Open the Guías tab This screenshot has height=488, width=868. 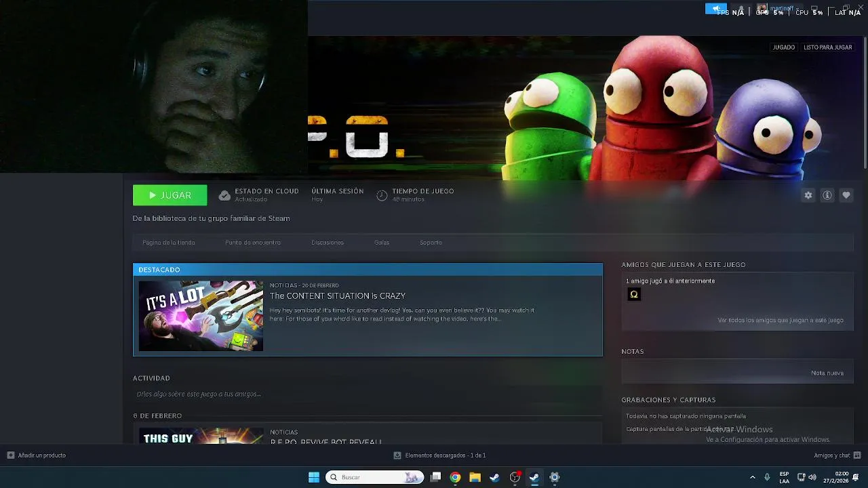pyautogui.click(x=382, y=243)
